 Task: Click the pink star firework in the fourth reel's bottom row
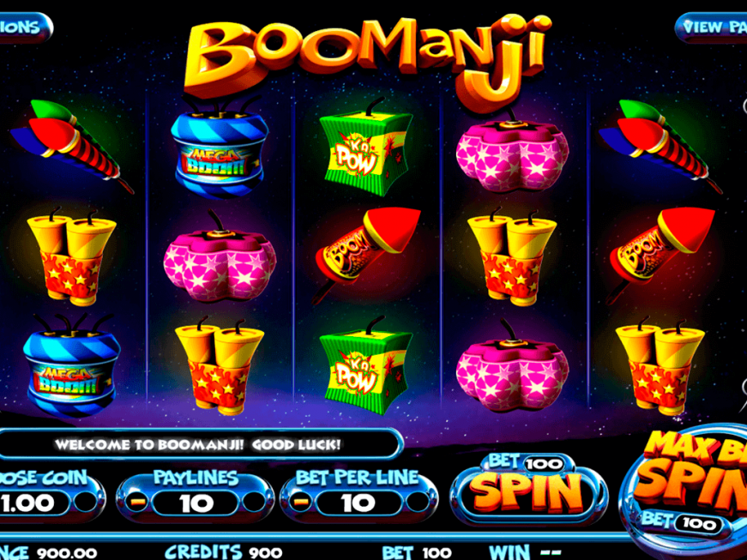point(513,365)
